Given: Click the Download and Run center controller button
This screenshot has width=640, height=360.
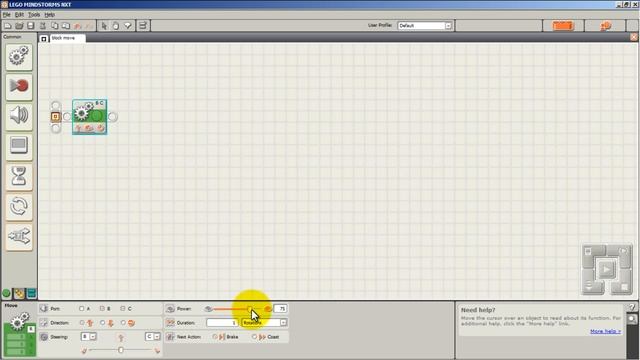Looking at the screenshot, I should click(606, 269).
